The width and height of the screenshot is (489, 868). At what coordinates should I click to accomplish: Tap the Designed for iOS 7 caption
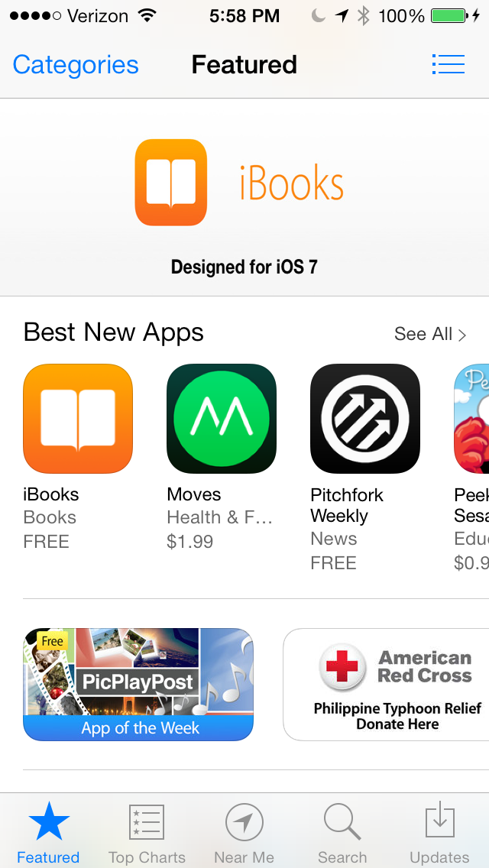[244, 267]
